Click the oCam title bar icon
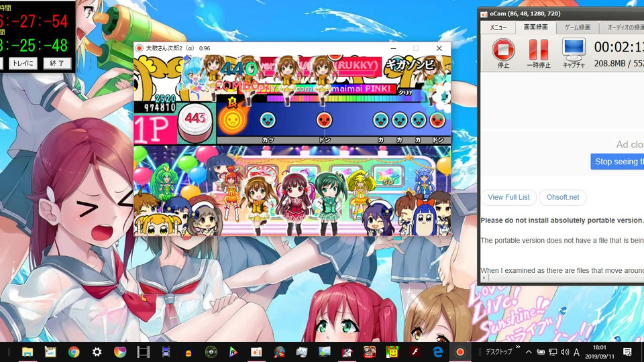The width and height of the screenshot is (644, 362). pos(484,14)
